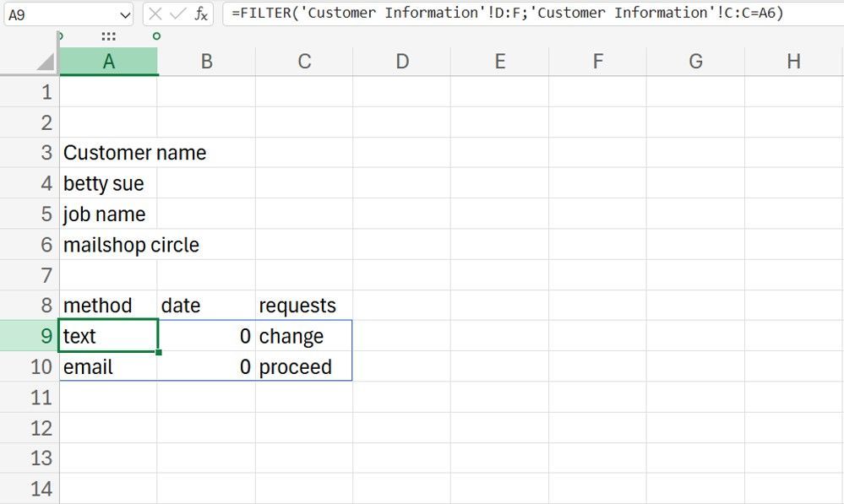Click the cell containing 'betty sue'
This screenshot has width=844, height=504.
click(x=104, y=184)
